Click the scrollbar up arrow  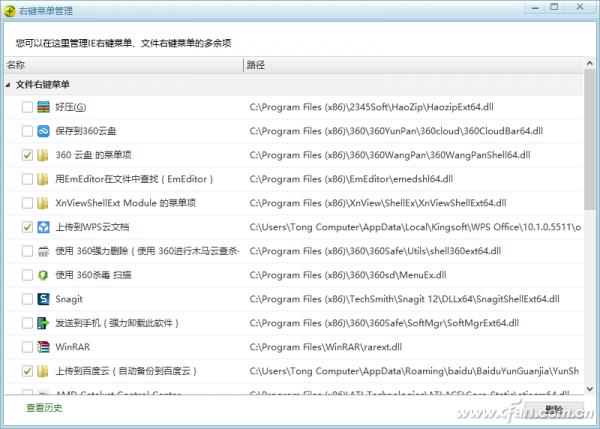point(590,63)
